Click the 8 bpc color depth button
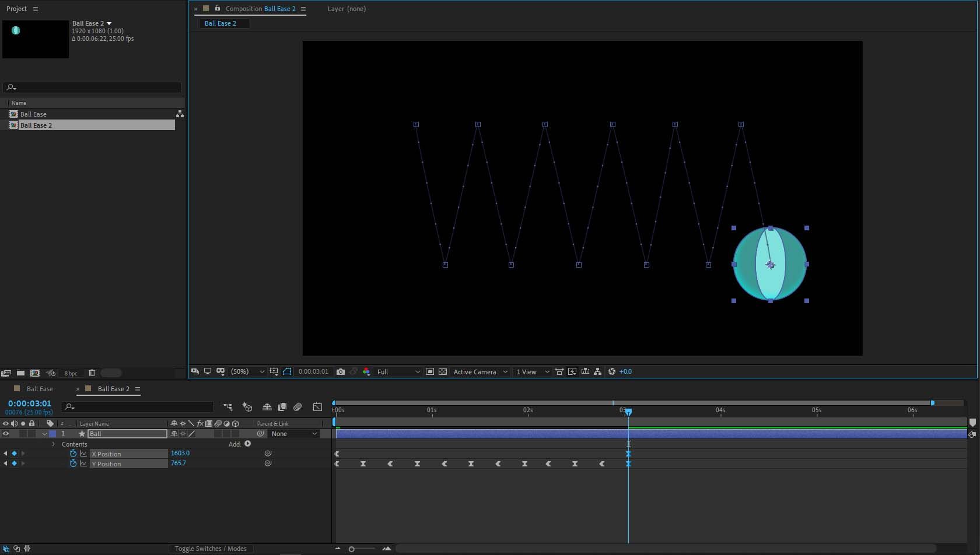The height and width of the screenshot is (555, 980). [x=71, y=373]
